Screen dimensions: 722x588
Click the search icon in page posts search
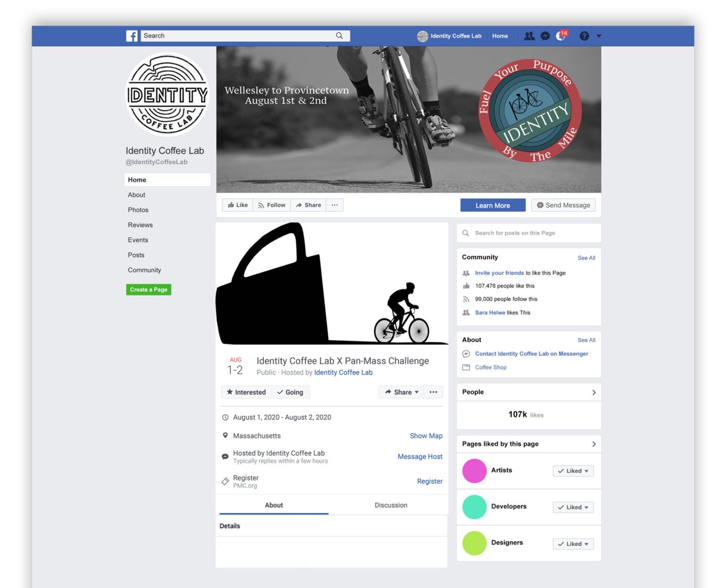click(x=466, y=233)
